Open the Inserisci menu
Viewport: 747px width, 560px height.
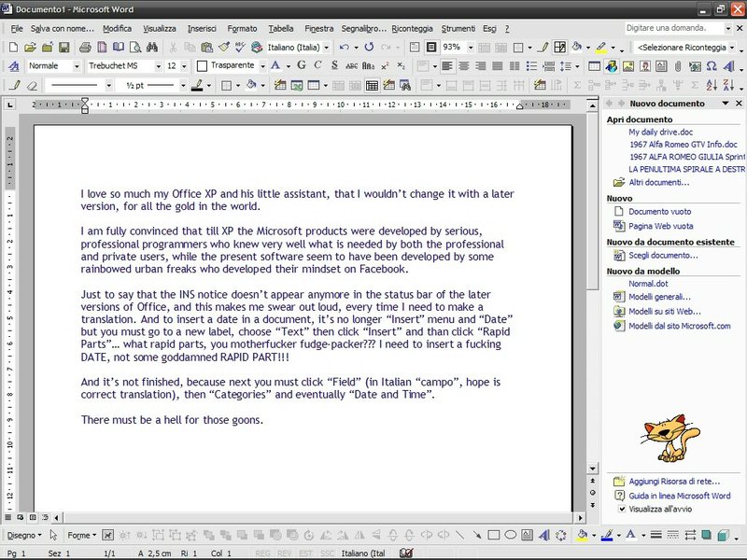(x=202, y=29)
